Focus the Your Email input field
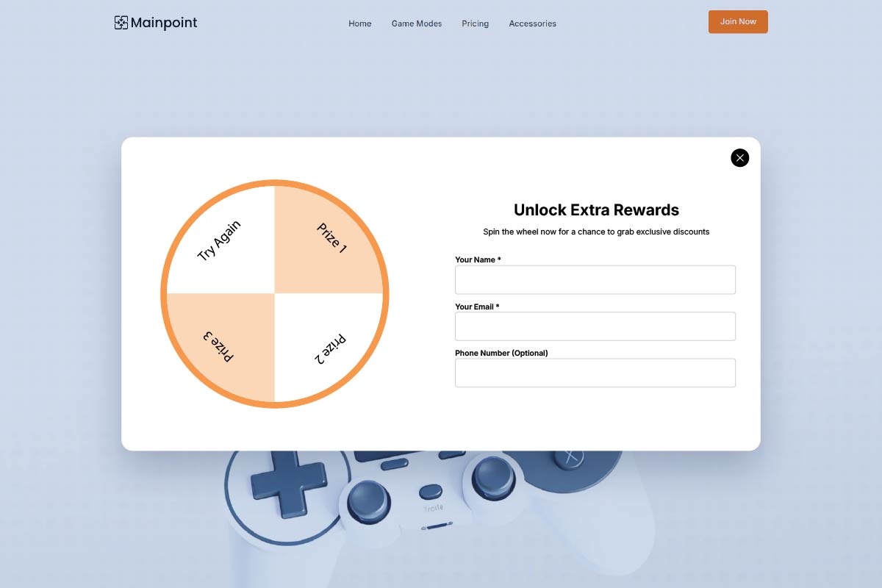Viewport: 882px width, 588px height. pos(595,326)
